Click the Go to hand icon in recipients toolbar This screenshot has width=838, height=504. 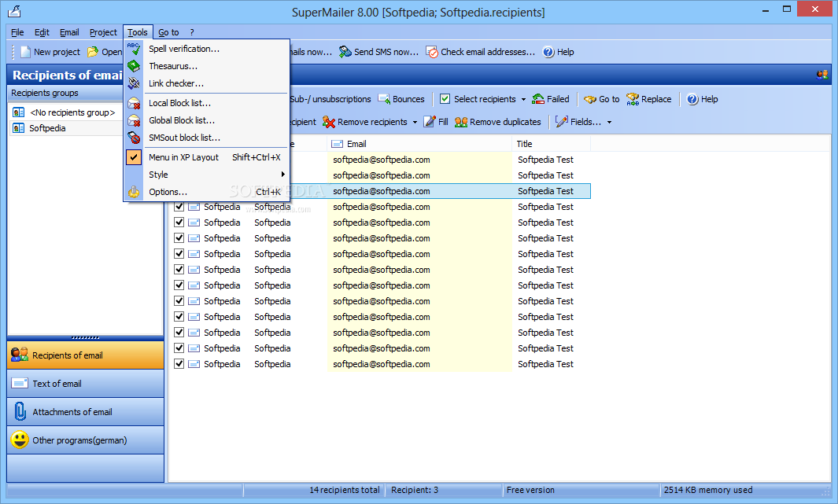click(590, 99)
